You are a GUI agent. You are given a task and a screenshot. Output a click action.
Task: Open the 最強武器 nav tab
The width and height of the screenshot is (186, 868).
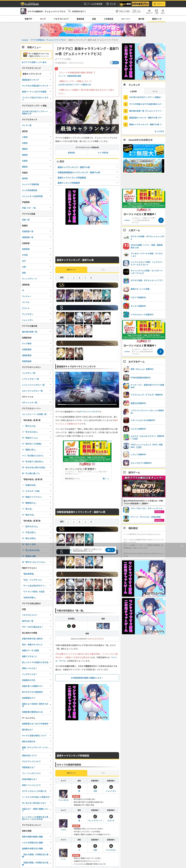(80, 19)
